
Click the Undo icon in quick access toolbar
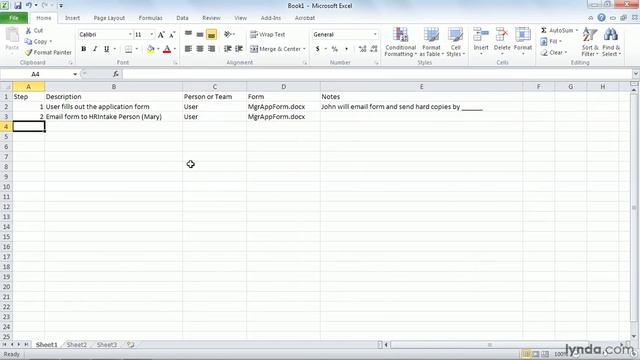pos(29,6)
